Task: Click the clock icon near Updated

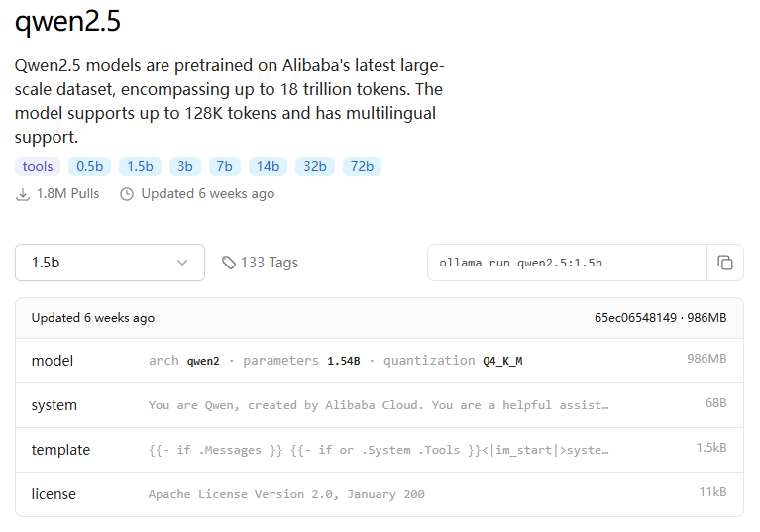Action: [x=127, y=194]
